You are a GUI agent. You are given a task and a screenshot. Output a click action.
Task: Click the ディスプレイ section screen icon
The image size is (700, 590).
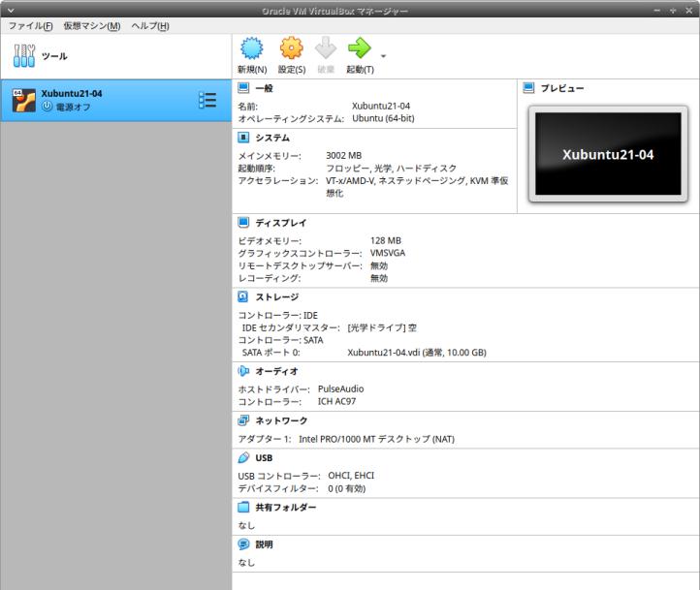pyautogui.click(x=243, y=222)
